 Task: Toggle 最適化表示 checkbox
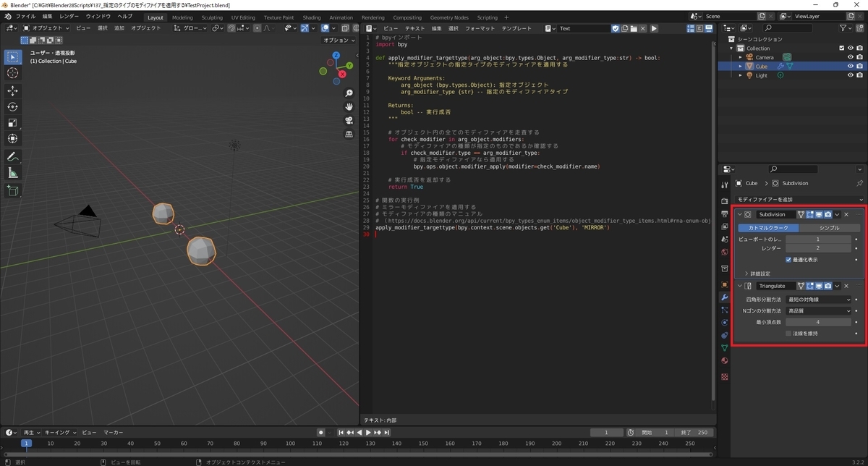click(788, 259)
